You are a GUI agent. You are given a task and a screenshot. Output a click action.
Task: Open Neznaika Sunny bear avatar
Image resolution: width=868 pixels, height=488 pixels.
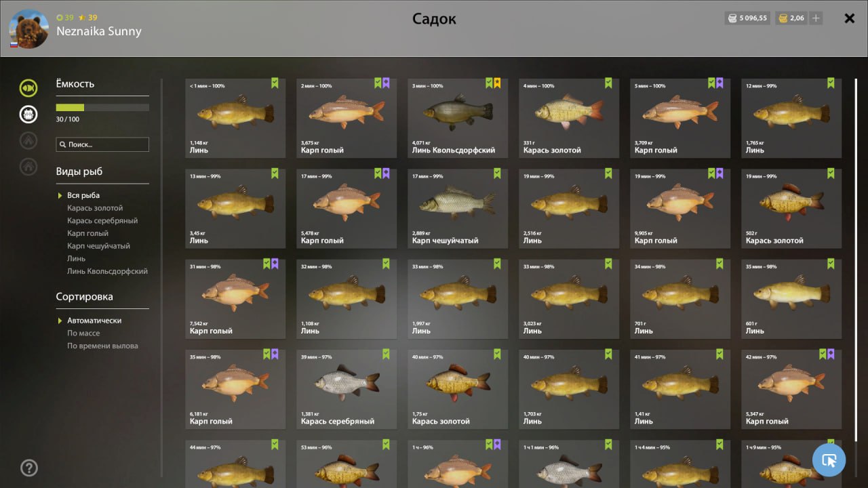click(x=28, y=29)
